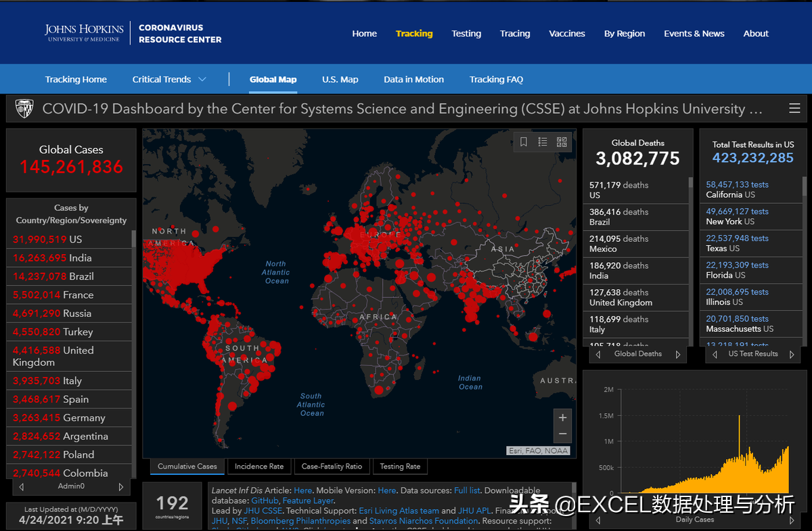The height and width of the screenshot is (531, 812).
Task: Switch to the Testing Rate map tab
Action: [x=400, y=466]
